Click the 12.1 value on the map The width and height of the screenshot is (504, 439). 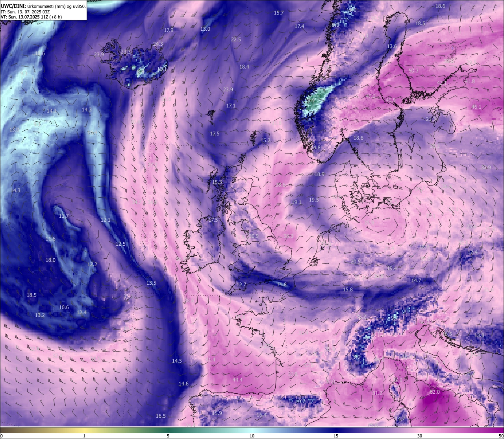click(106, 220)
